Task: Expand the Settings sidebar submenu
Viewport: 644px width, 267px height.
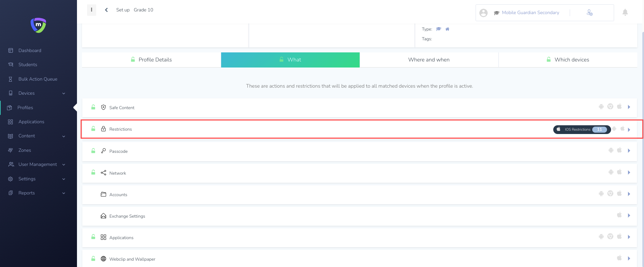Action: (x=64, y=179)
